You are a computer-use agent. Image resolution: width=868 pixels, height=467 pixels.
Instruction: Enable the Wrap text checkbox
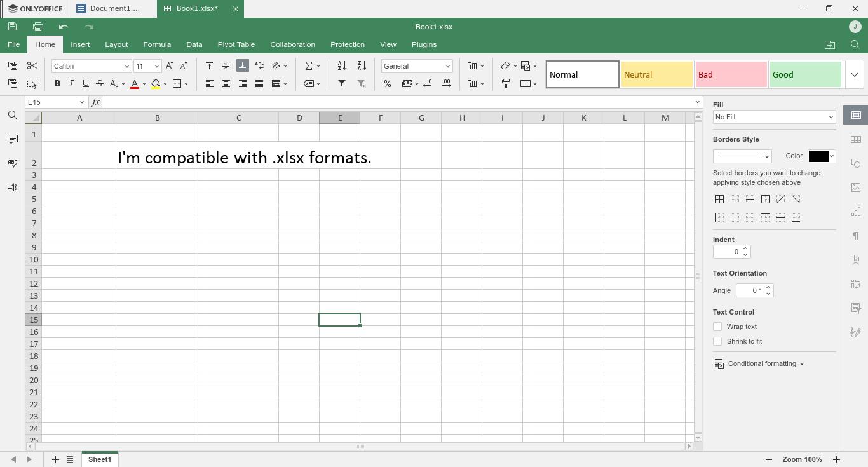click(717, 327)
